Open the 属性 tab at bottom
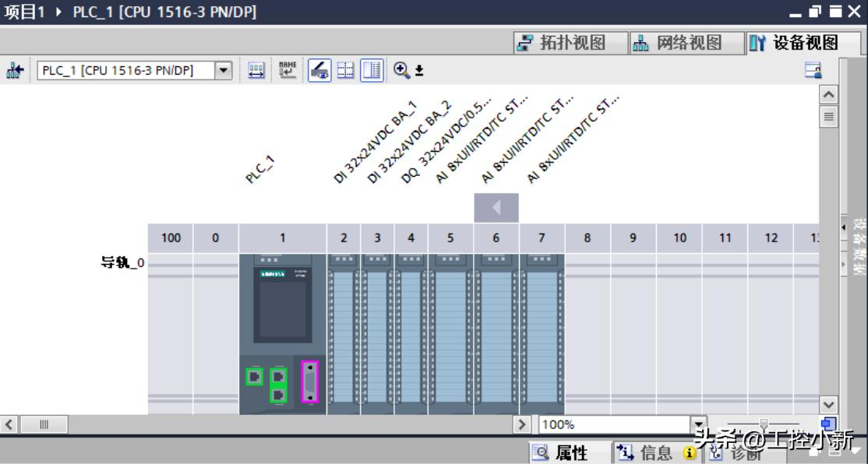 coord(570,453)
